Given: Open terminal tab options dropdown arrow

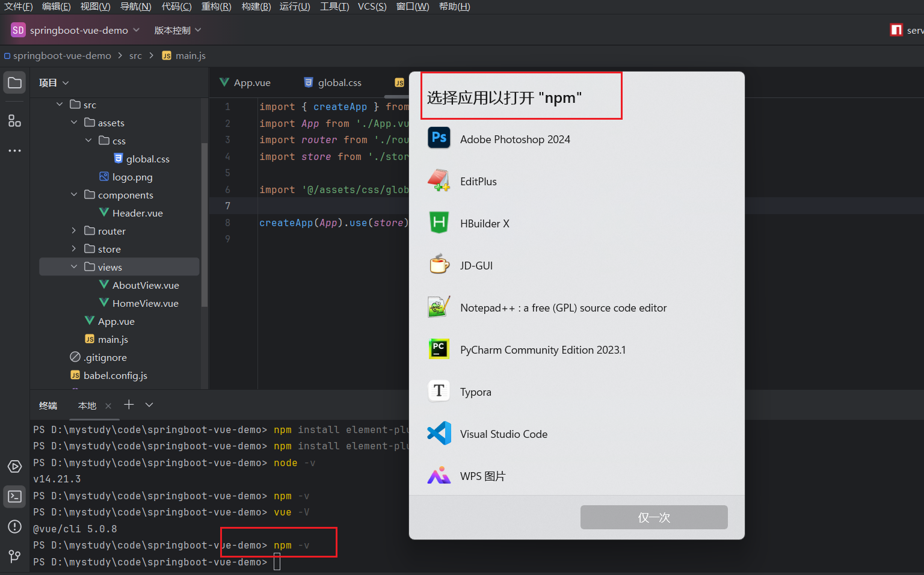Looking at the screenshot, I should (149, 405).
